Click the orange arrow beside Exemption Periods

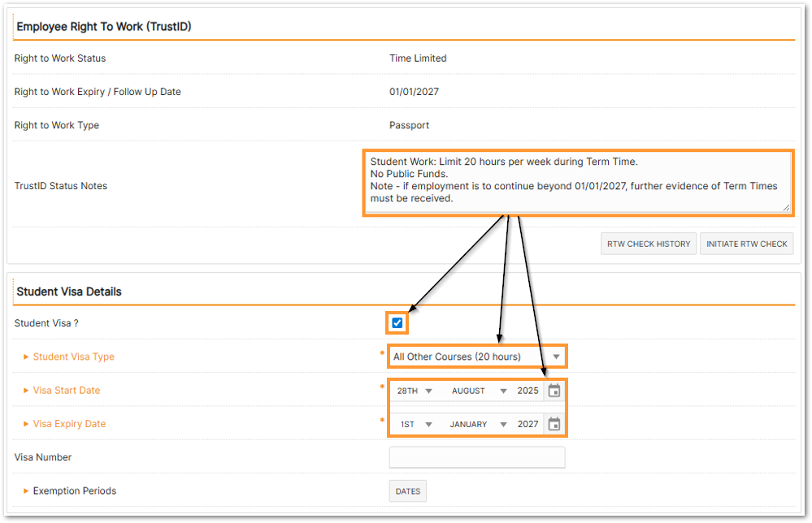26,491
